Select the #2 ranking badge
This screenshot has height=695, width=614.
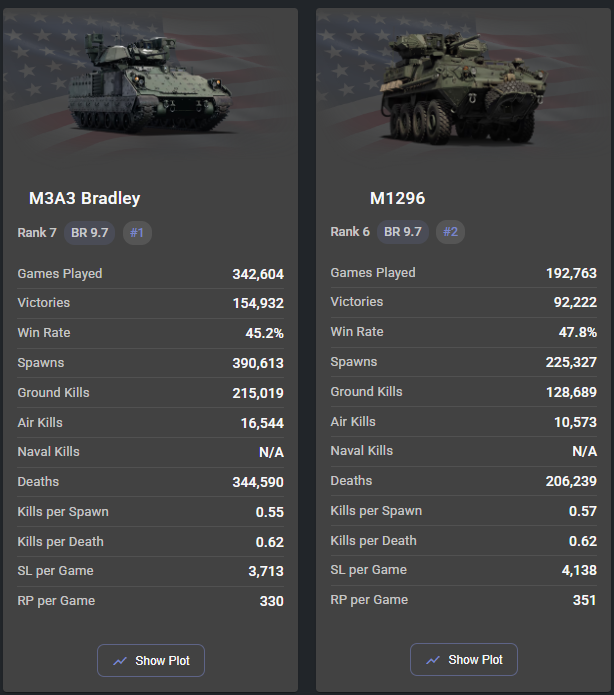(450, 232)
